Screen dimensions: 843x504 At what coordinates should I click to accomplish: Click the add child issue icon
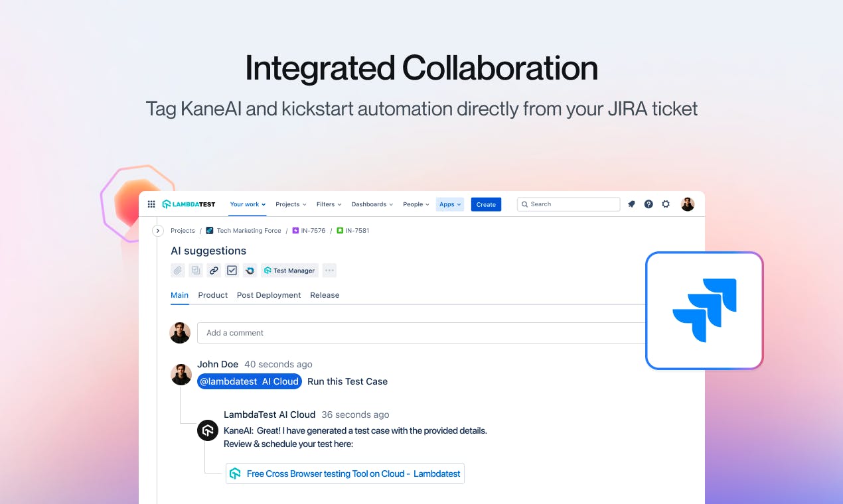196,271
